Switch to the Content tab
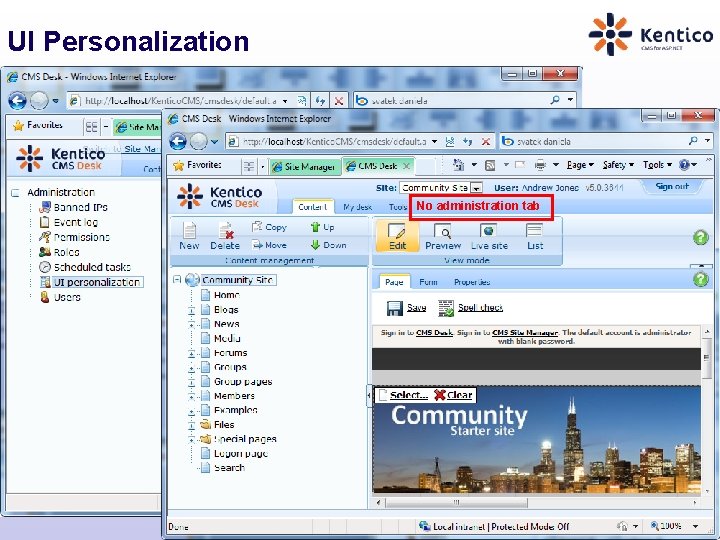 click(312, 207)
